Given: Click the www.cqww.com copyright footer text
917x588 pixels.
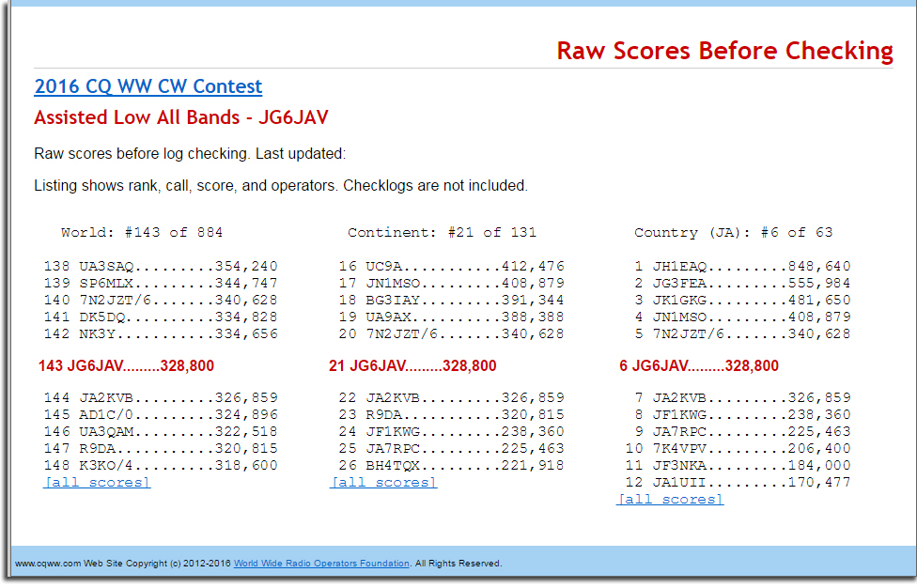Looking at the screenshot, I should (122, 564).
